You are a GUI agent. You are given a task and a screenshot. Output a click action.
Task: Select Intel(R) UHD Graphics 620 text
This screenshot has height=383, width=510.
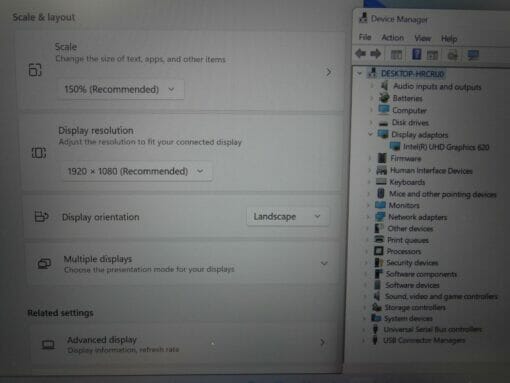click(446, 147)
